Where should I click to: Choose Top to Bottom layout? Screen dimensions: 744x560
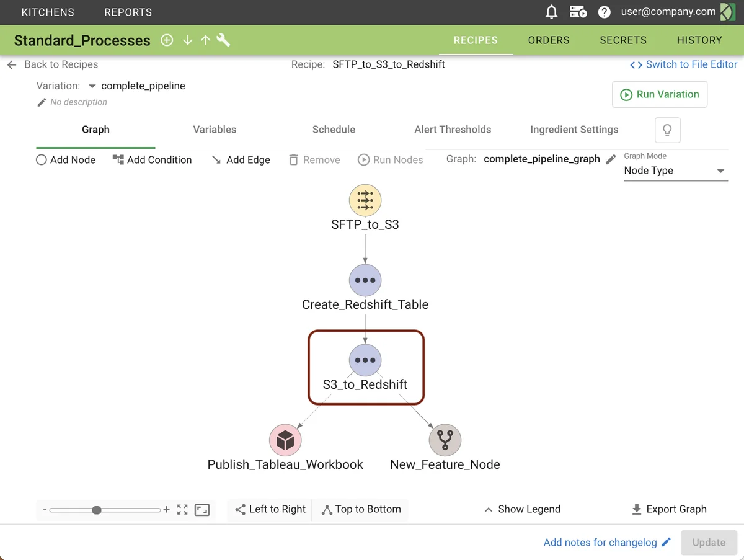361,509
